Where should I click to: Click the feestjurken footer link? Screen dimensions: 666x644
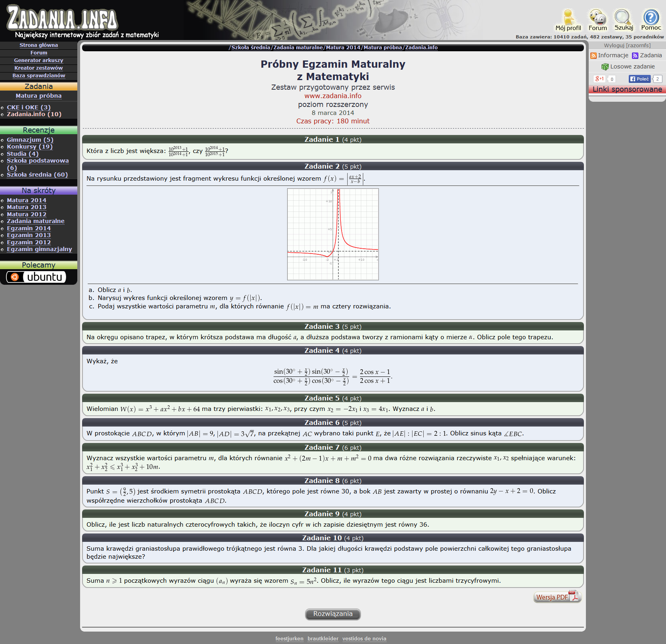pyautogui.click(x=289, y=639)
